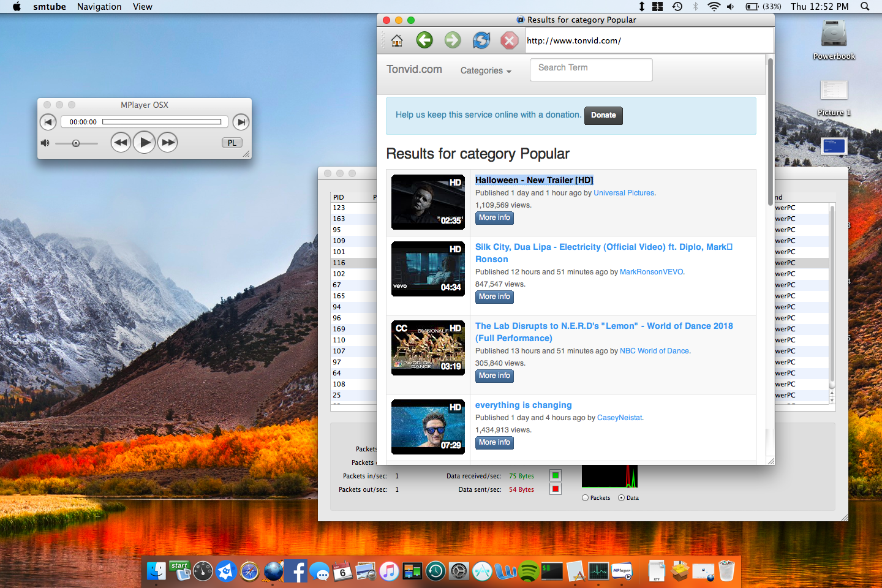882x588 pixels.
Task: Reload the Tonvid page
Action: [481, 40]
